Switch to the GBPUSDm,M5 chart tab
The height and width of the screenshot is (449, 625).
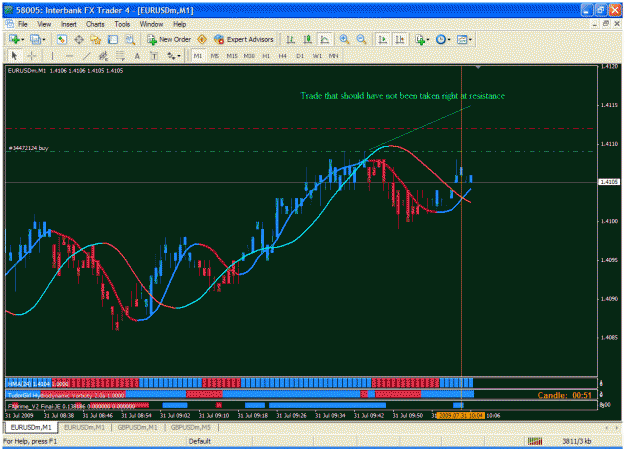click(191, 427)
